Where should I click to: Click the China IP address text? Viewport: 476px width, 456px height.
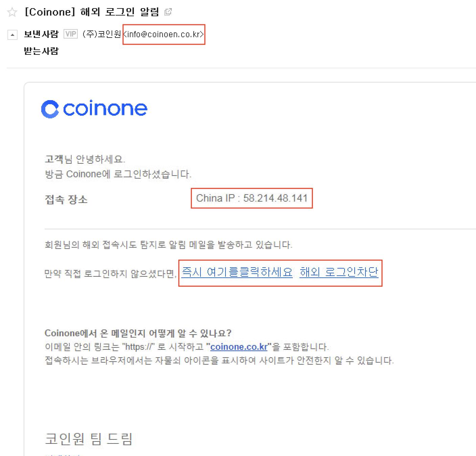coord(252,198)
